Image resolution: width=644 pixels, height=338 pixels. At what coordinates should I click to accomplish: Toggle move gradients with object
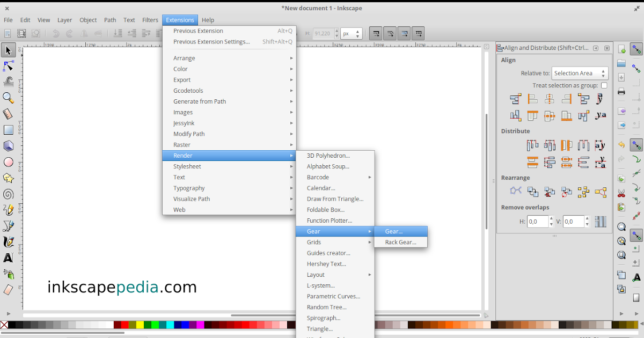(404, 33)
